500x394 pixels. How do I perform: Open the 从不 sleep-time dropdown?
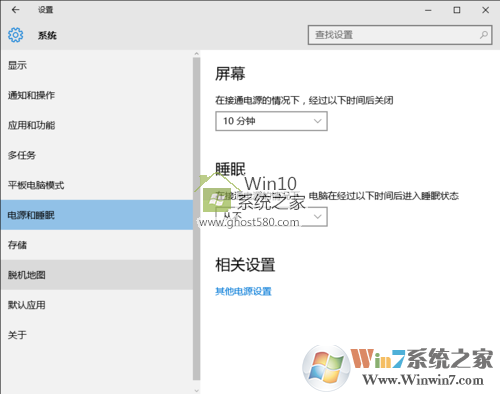271,217
